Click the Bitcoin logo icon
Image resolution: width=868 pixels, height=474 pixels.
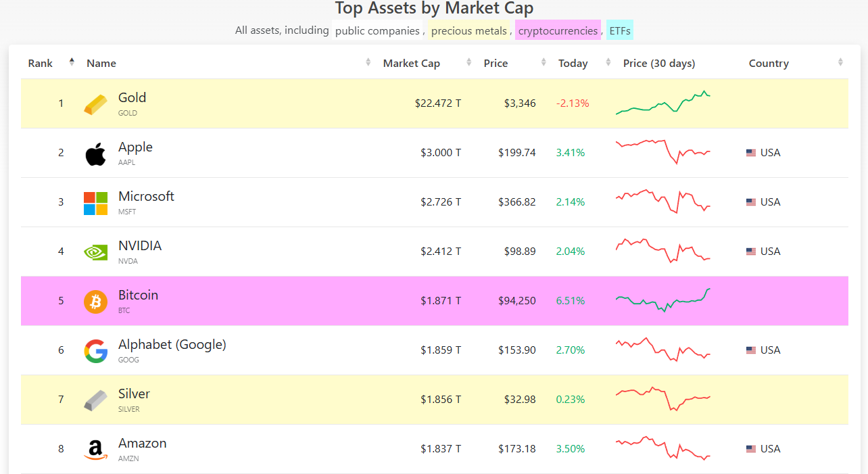tap(95, 302)
